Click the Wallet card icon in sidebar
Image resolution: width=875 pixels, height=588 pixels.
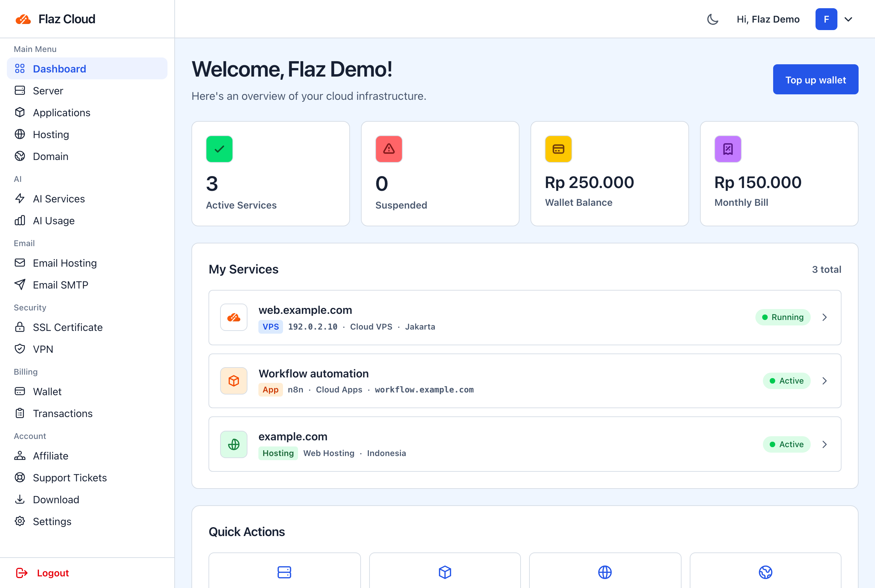click(x=20, y=391)
